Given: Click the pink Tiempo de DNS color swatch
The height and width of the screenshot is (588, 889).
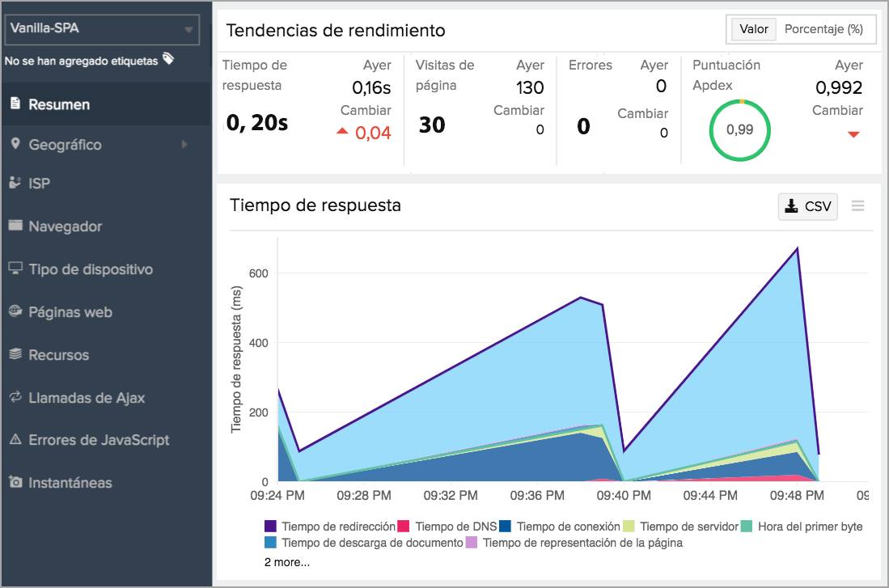Looking at the screenshot, I should pos(404,527).
